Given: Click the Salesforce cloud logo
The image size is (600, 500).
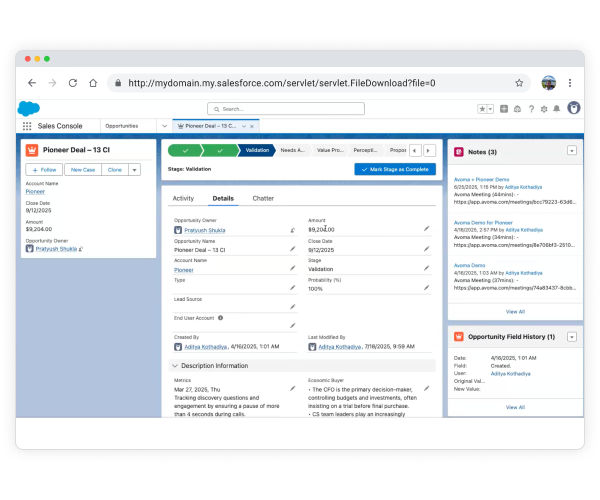Looking at the screenshot, I should tap(29, 109).
